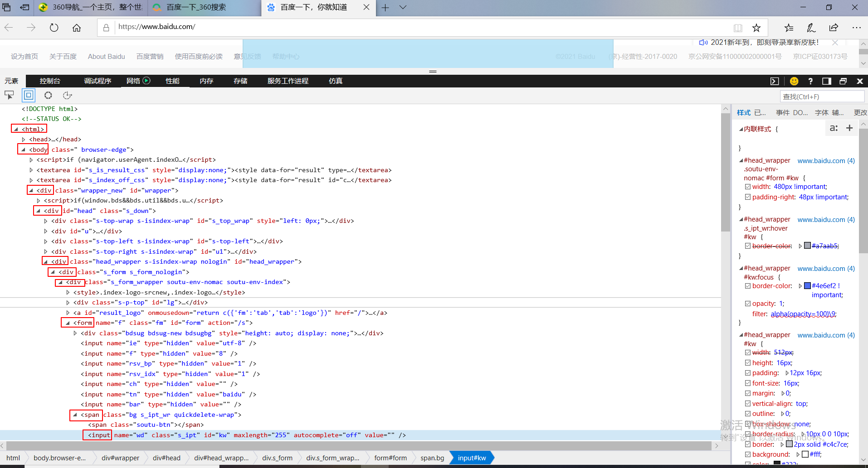Open new browser tab plus button
The image size is (868, 468).
coord(385,7)
